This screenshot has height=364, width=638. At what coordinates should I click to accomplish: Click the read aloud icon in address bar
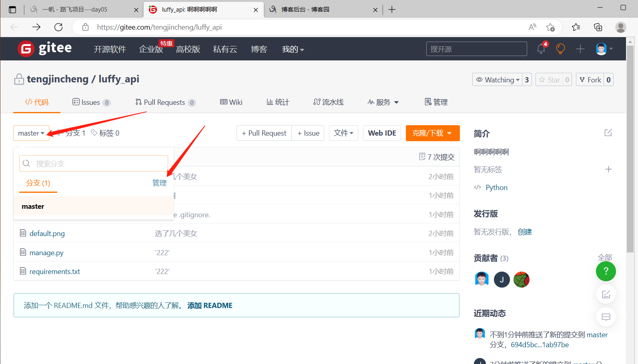click(x=532, y=27)
